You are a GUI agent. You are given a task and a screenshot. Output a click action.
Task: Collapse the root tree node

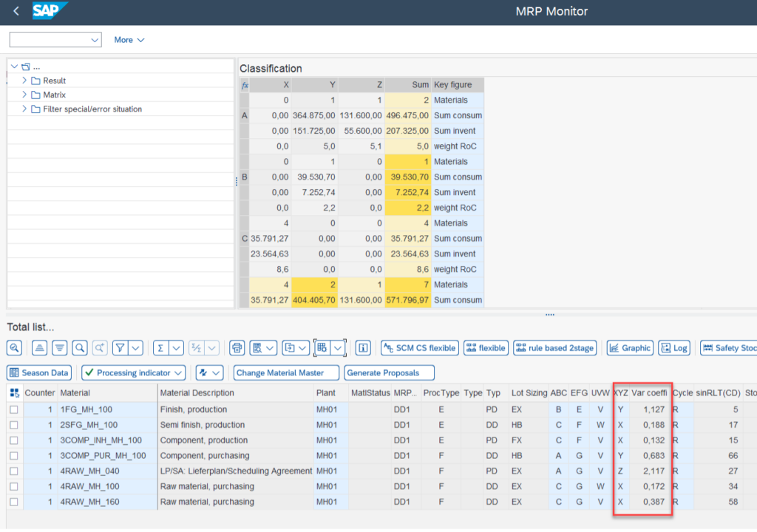(15, 66)
